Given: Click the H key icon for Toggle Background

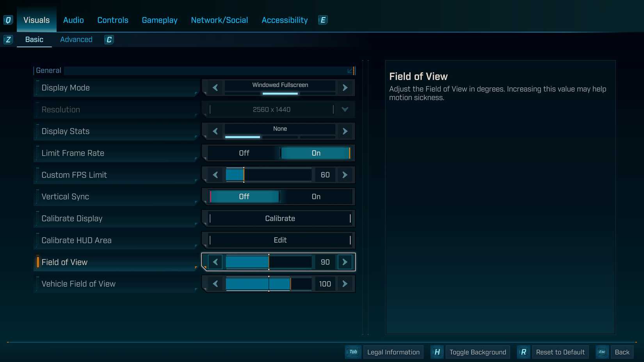Looking at the screenshot, I should [437, 352].
